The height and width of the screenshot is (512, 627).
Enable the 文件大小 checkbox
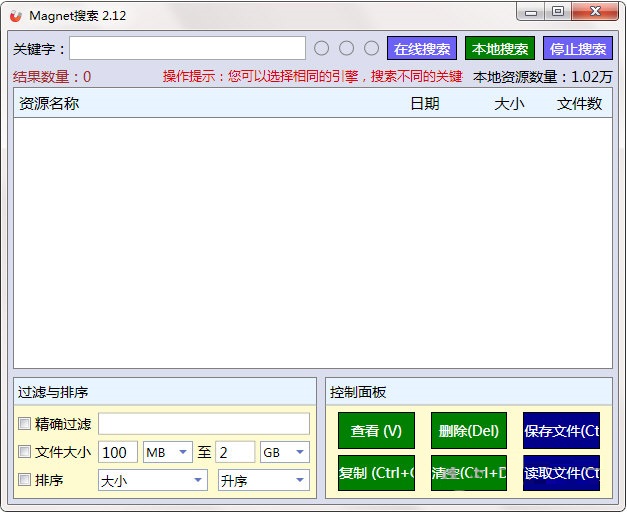click(24, 452)
